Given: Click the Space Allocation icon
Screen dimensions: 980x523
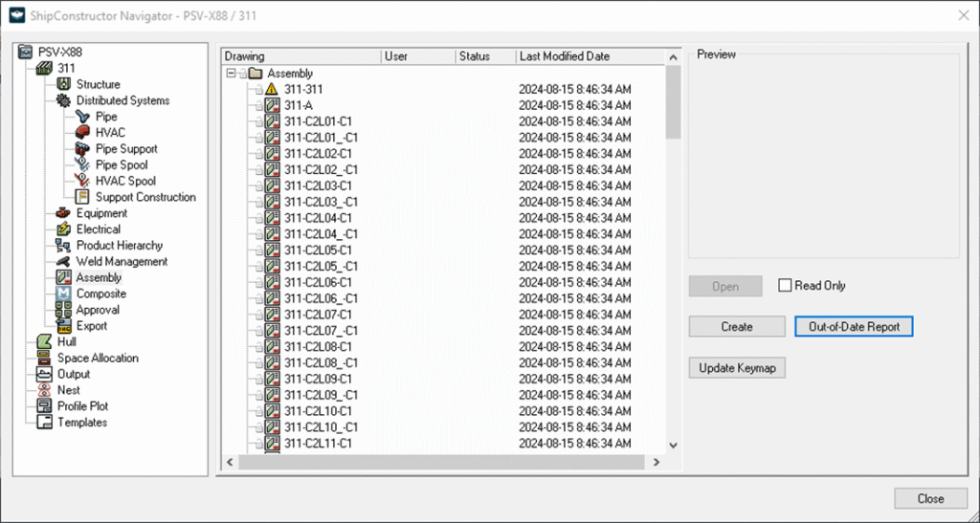Looking at the screenshot, I should click(44, 359).
